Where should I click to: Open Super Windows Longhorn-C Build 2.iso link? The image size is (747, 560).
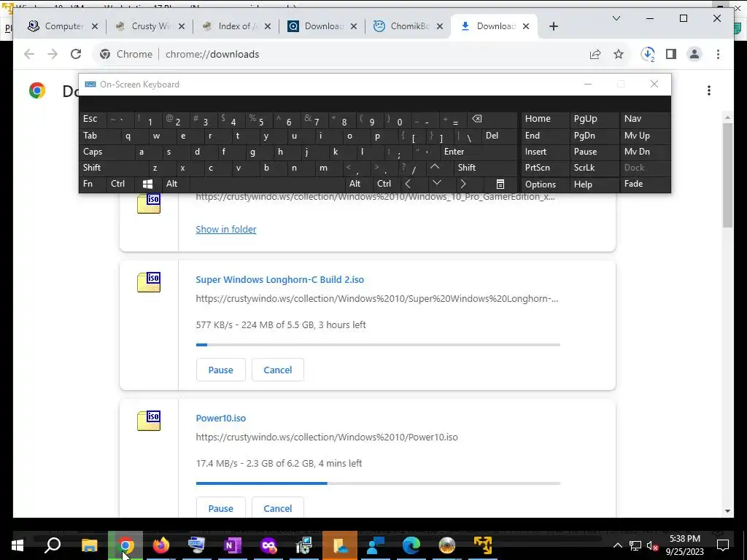click(279, 279)
